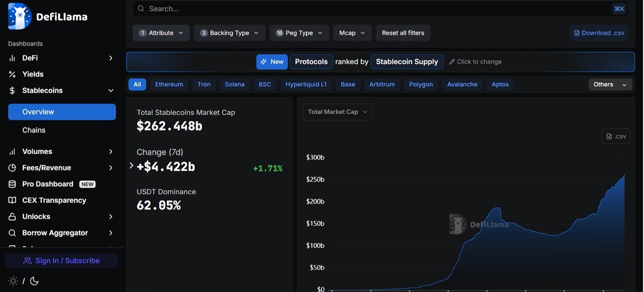Select the Solana chain tab
The height and width of the screenshot is (292, 644).
pos(235,84)
